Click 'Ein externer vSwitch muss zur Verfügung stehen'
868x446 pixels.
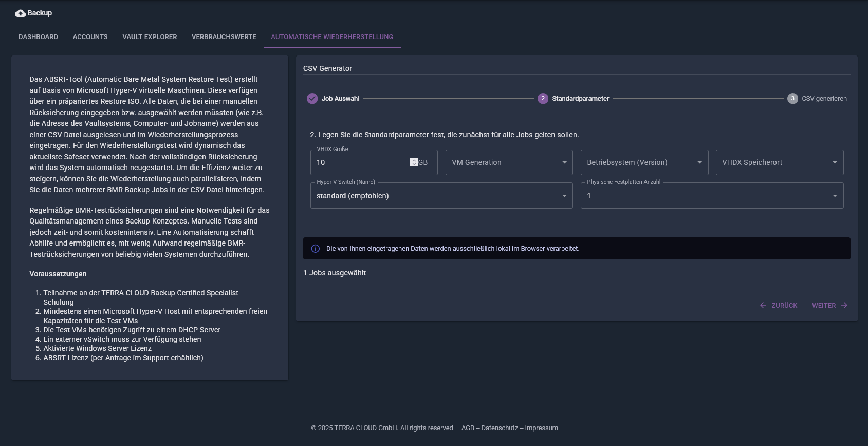click(x=122, y=339)
